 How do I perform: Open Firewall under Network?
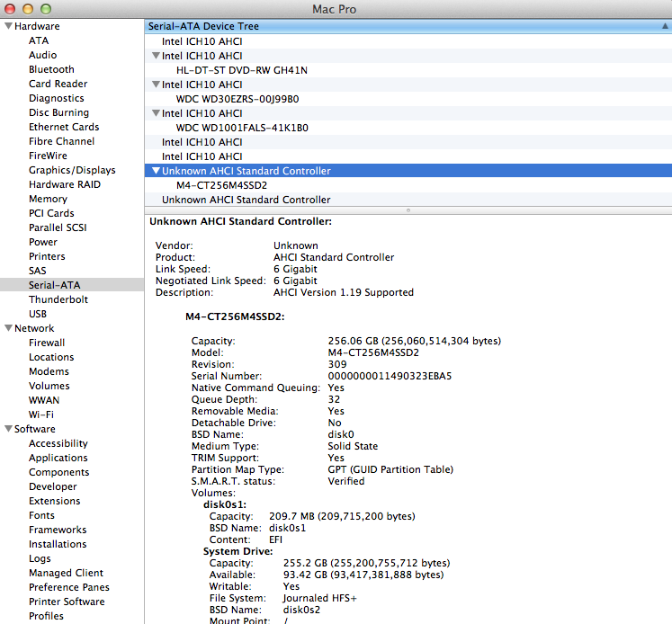click(x=47, y=343)
